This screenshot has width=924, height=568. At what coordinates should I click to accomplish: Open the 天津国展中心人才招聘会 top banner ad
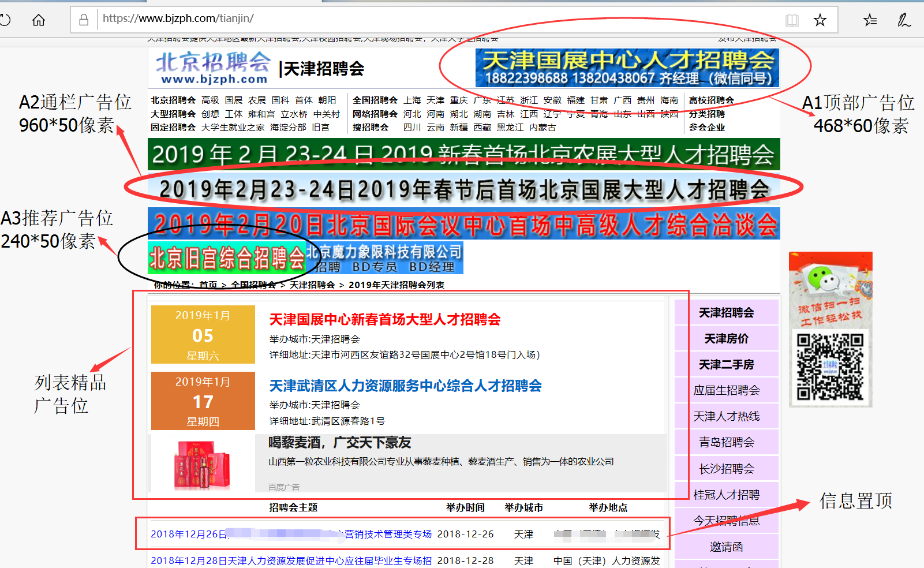(627, 68)
